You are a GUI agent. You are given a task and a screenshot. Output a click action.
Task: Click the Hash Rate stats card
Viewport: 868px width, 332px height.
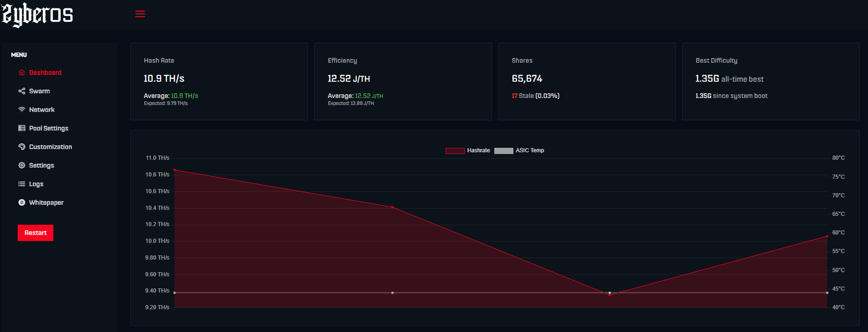point(219,81)
